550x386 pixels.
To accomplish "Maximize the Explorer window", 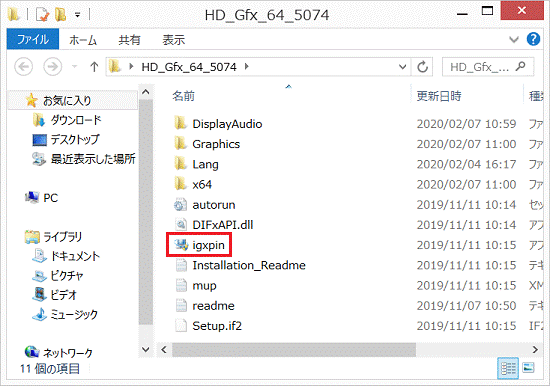I will coord(488,11).
